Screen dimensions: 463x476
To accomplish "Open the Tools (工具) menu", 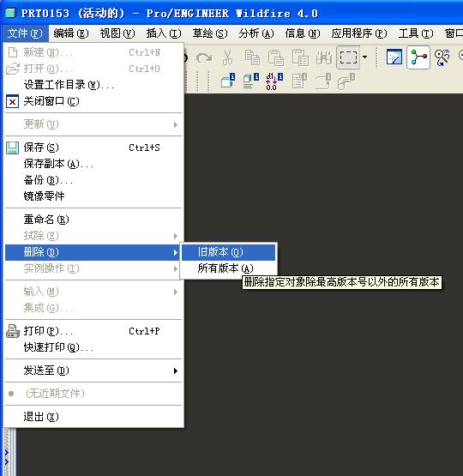I will click(x=416, y=33).
